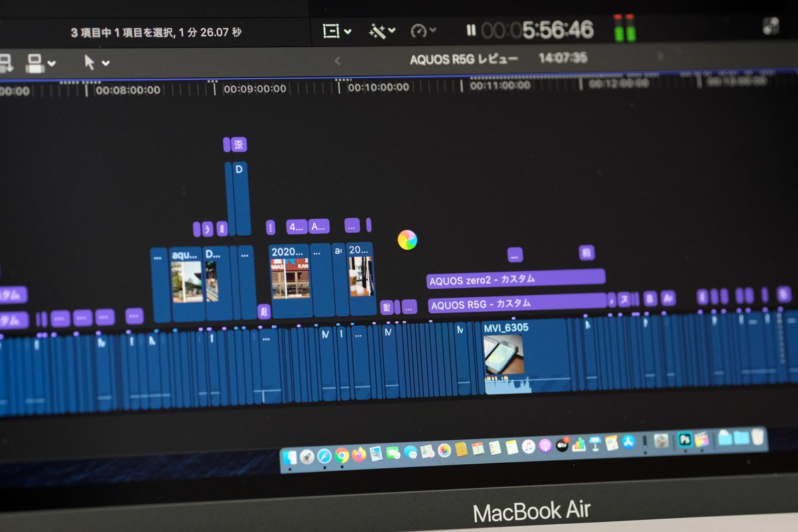Select the connected clip labeled aqu...
The image size is (798, 532).
pos(187,284)
